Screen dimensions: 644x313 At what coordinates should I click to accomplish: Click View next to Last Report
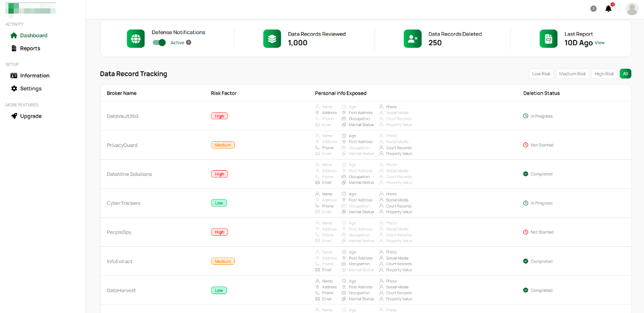[600, 43]
